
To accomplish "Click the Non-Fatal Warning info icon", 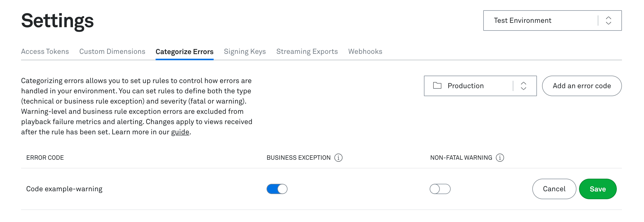I will pos(500,158).
